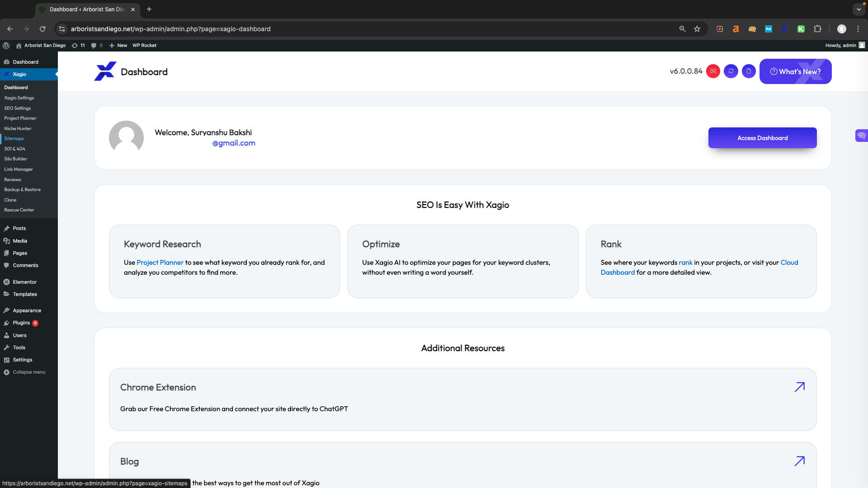Click the user avatar image
The image size is (868, 488).
click(126, 137)
